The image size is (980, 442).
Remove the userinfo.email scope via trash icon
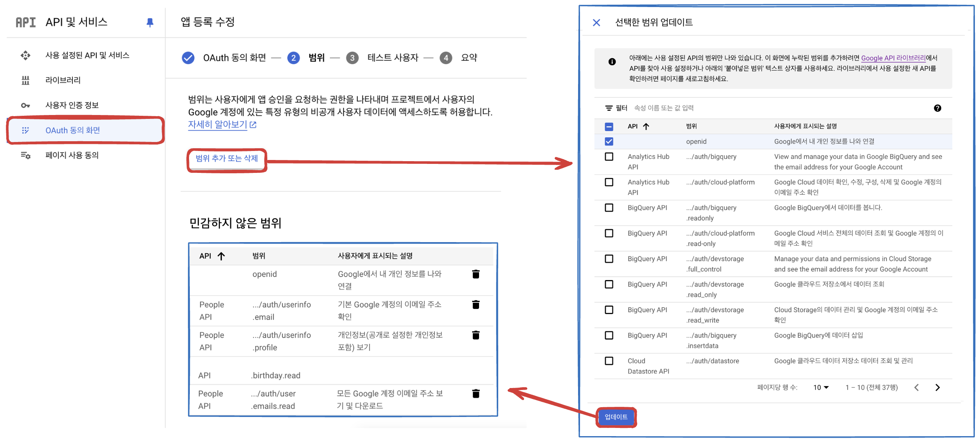(476, 305)
